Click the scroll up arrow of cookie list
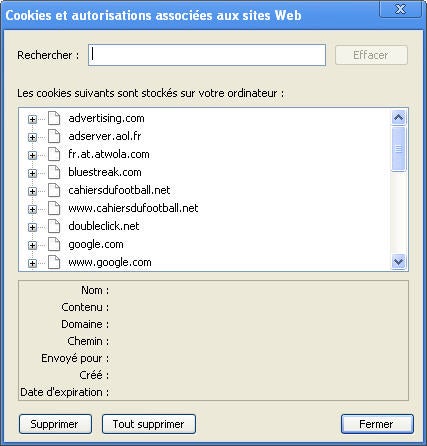This screenshot has width=427, height=446. click(x=399, y=117)
